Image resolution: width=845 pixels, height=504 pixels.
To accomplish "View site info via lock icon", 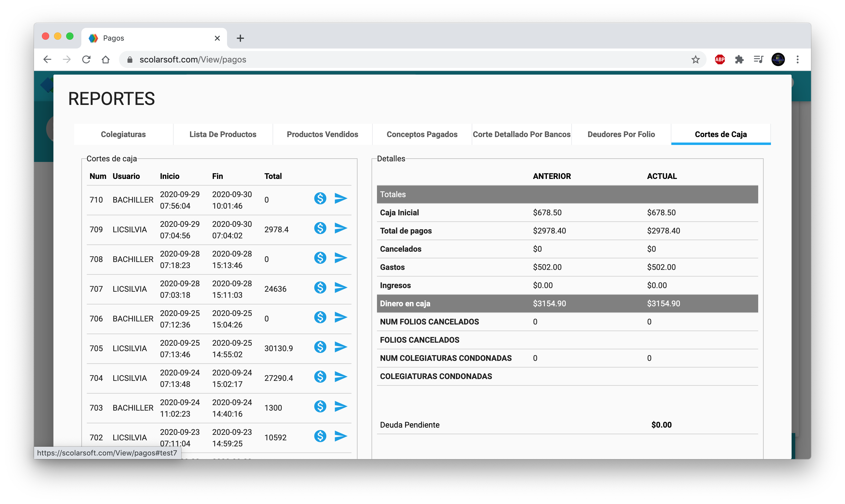I will pos(130,60).
